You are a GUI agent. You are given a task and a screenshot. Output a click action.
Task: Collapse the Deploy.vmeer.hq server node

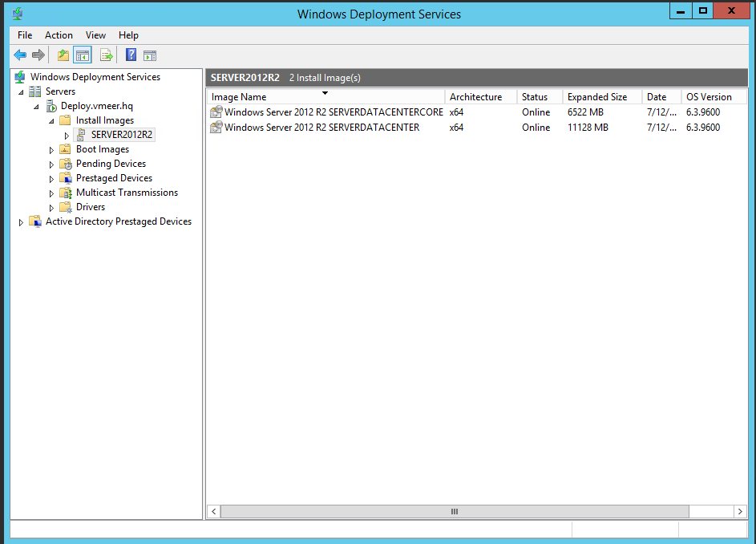click(x=35, y=105)
